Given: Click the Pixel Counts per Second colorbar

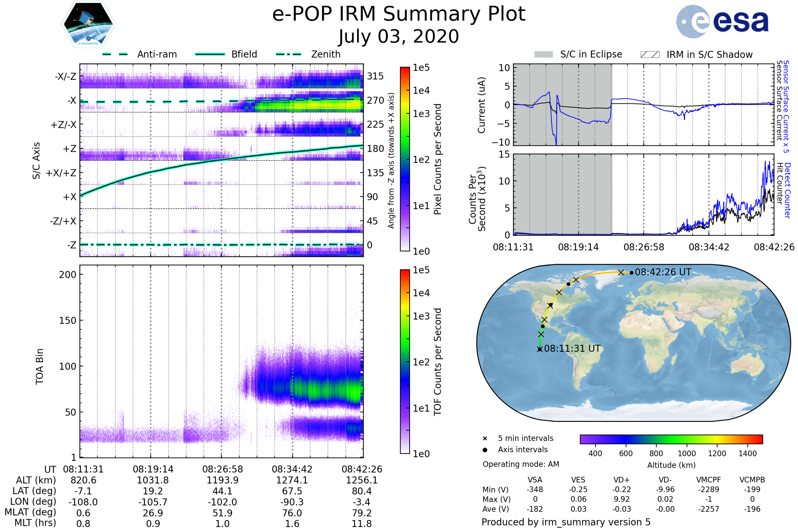Looking at the screenshot, I should (x=405, y=159).
